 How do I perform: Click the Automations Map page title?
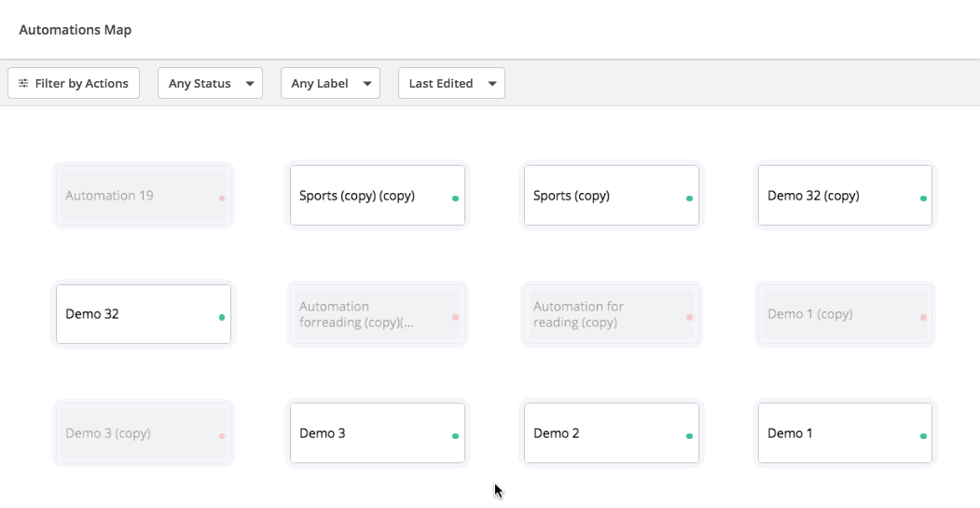point(75,30)
